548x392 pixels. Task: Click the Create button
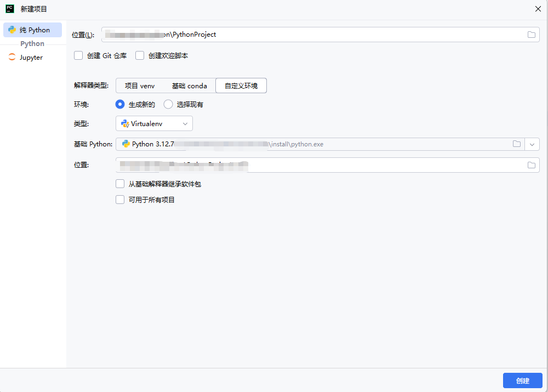pyautogui.click(x=522, y=380)
